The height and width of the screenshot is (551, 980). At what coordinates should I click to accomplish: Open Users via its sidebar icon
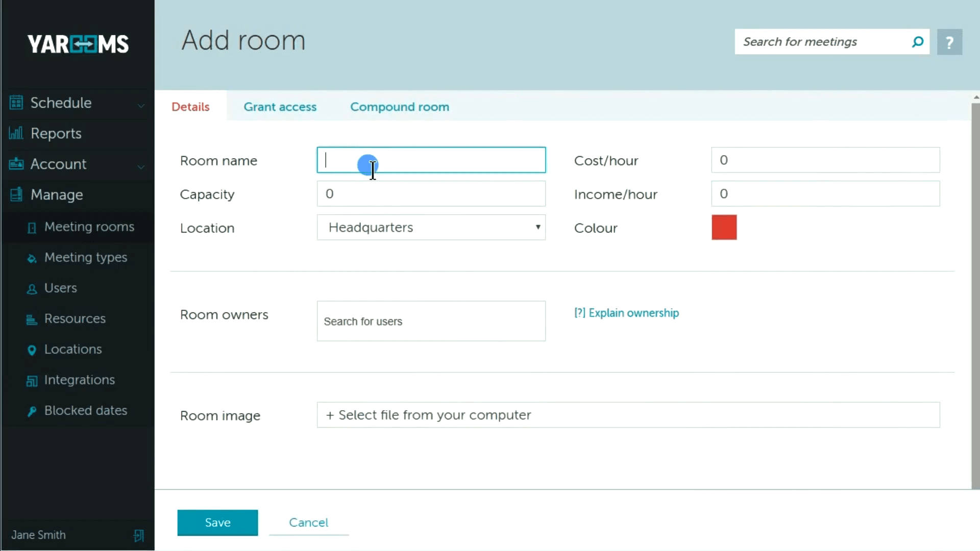pos(32,288)
